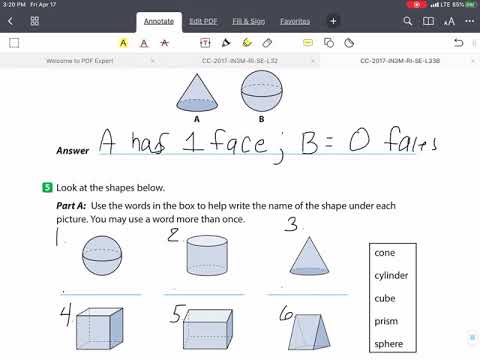The width and height of the screenshot is (480, 360).
Task: Tap the word 'cylinder' in word box
Action: tap(391, 276)
